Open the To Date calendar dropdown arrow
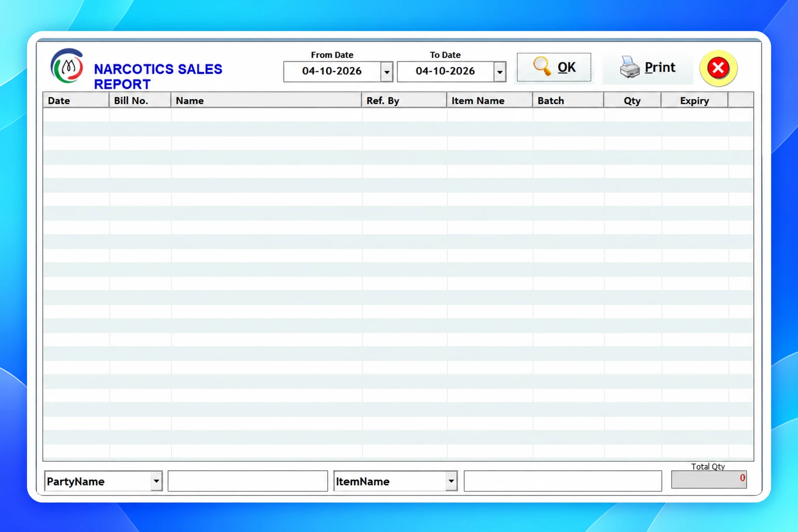This screenshot has height=532, width=798. coord(500,72)
